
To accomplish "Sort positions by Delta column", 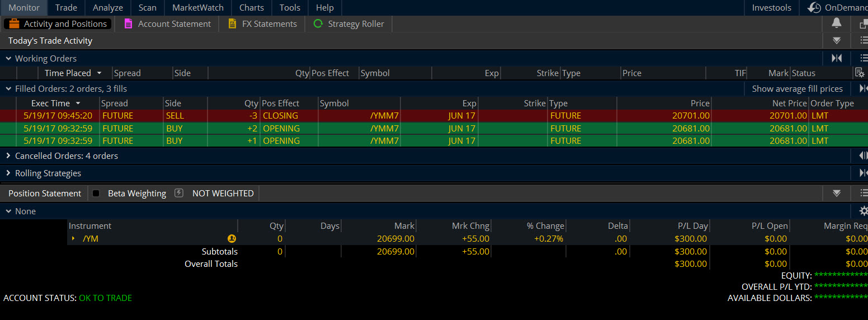I will coord(618,225).
